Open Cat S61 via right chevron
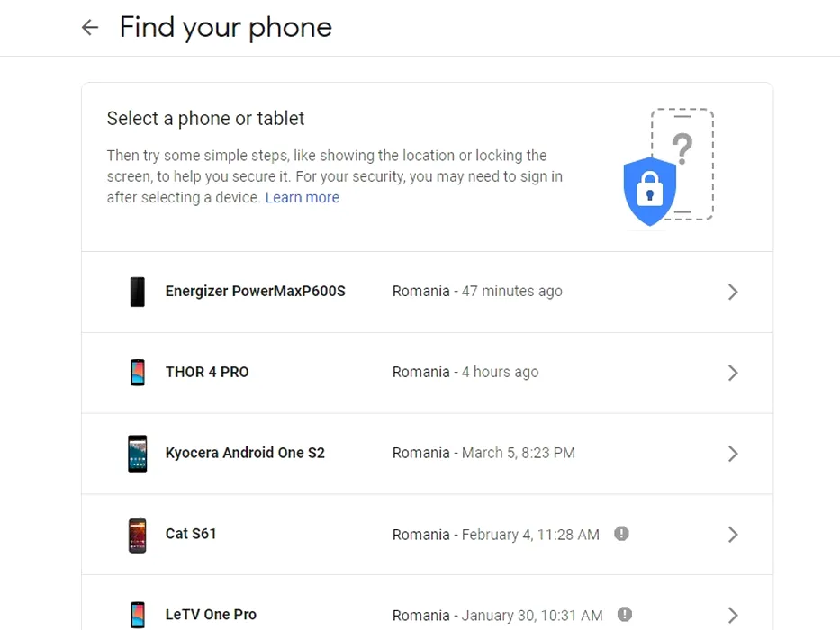Image resolution: width=840 pixels, height=630 pixels. [x=733, y=535]
